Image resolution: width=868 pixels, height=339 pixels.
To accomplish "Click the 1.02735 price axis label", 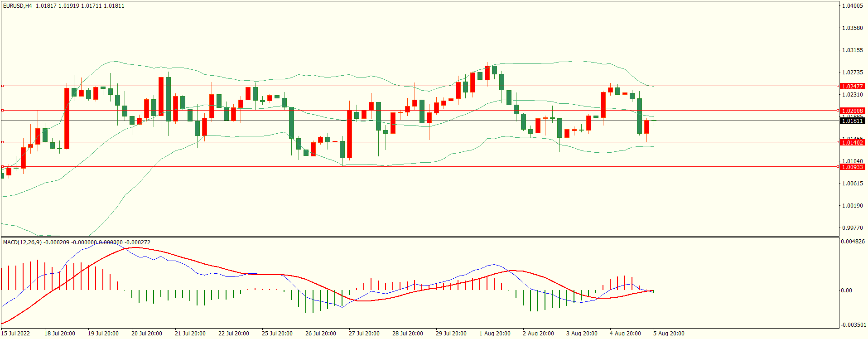I will (x=852, y=73).
